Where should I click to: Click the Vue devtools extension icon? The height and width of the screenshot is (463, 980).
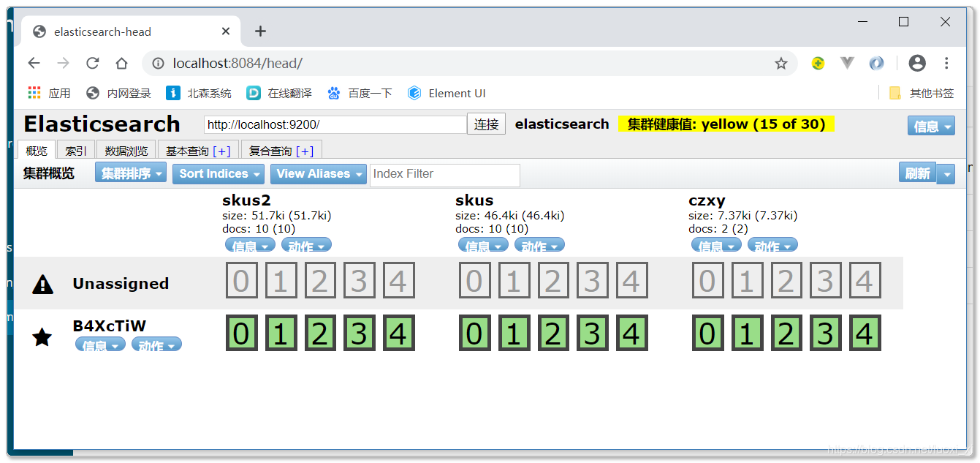847,64
